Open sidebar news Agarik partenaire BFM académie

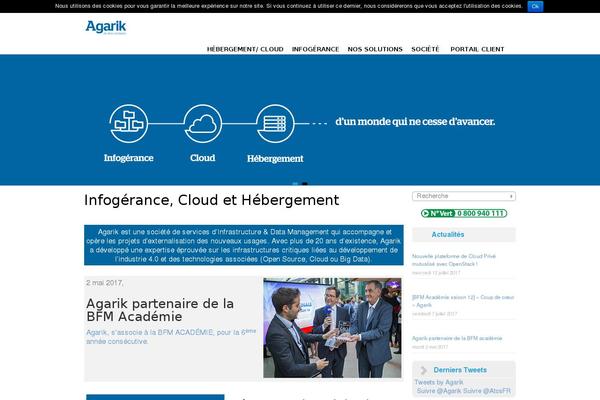tap(457, 338)
